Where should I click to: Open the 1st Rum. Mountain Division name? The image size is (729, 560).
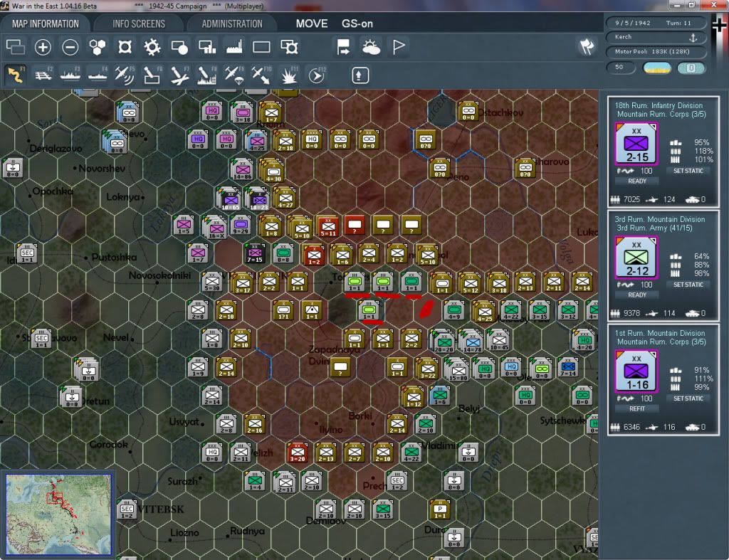tap(660, 333)
